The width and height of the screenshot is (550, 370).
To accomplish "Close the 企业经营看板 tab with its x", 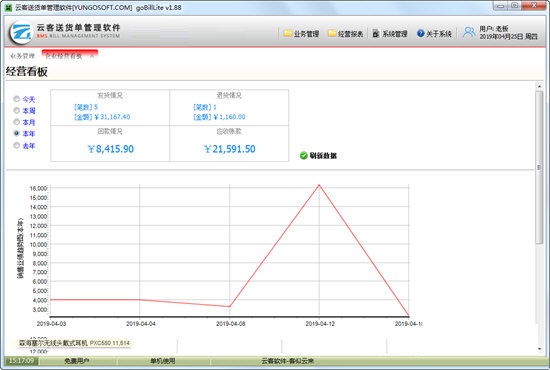I will point(92,56).
